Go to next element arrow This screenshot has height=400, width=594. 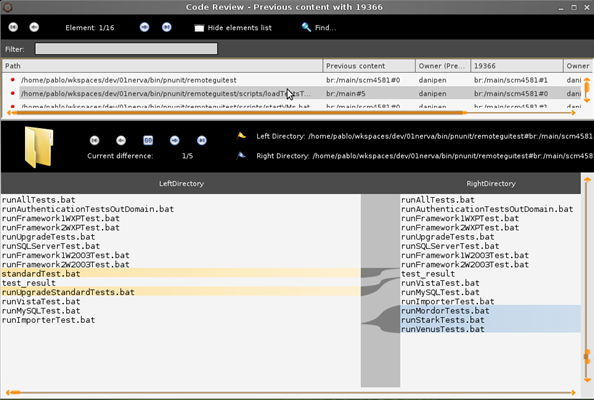tap(144, 27)
